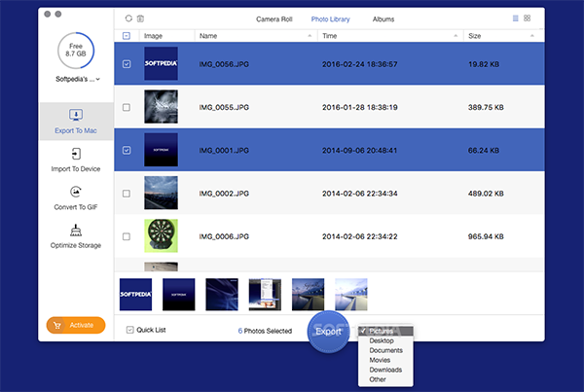Image resolution: width=584 pixels, height=392 pixels.
Task: Uncheck the IMG_0056.JPG checkbox
Action: [127, 65]
